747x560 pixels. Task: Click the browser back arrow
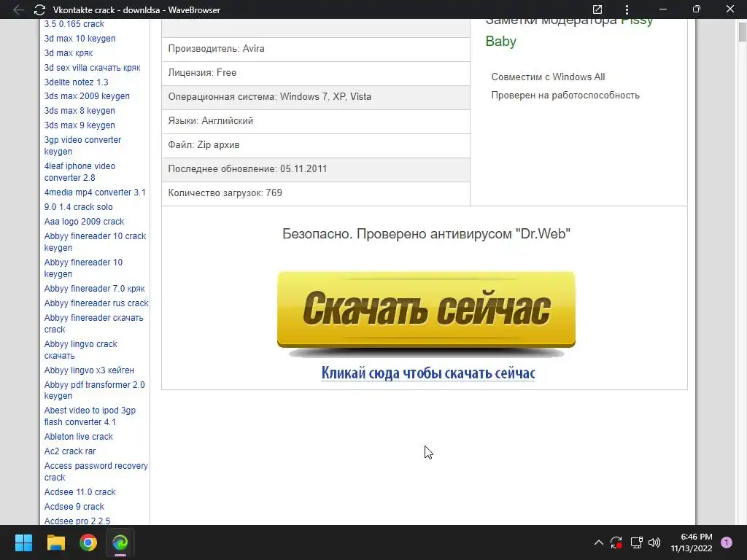tap(18, 9)
